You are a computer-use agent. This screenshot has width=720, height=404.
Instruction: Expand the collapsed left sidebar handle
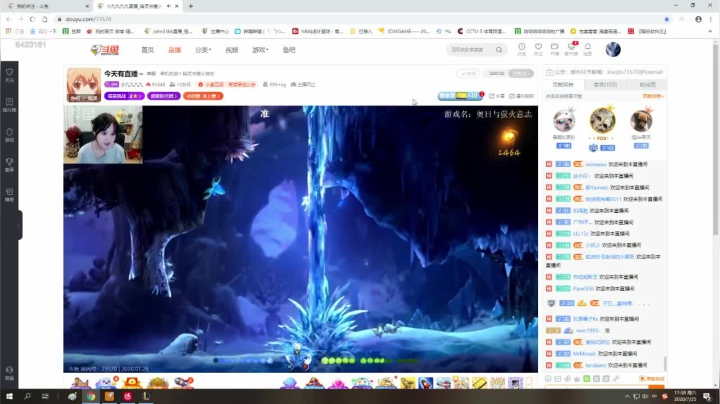pyautogui.click(x=19, y=225)
